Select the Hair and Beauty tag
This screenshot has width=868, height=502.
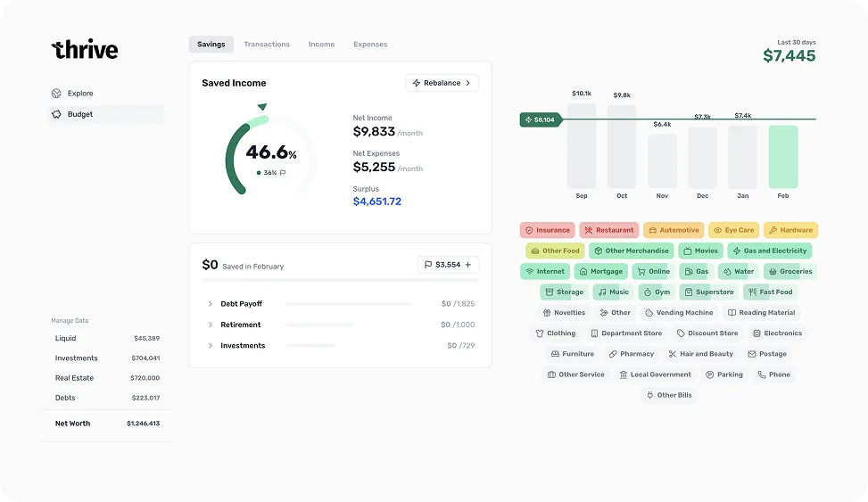[x=701, y=354]
